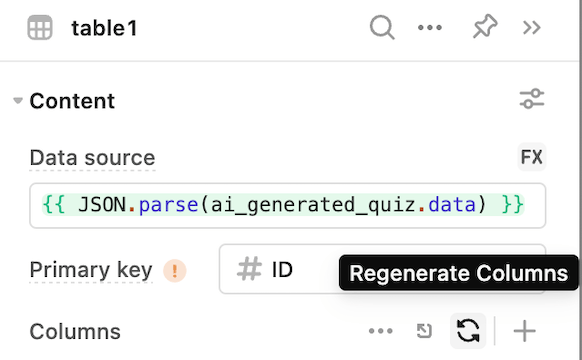Viewport: 582px width, 360px height.
Task: Collapse the Content section triangle
Action: (17, 101)
